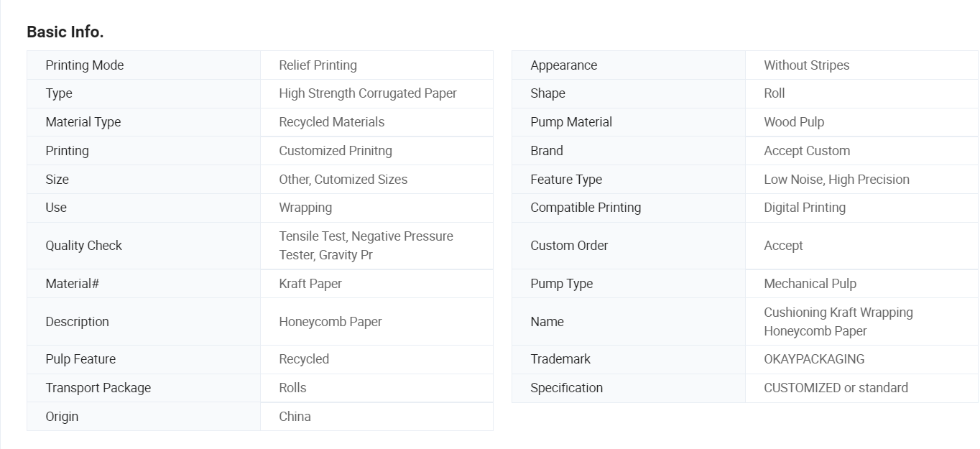Select the Recycled Materials value cell
Image resolution: width=980 pixels, height=449 pixels.
[376, 122]
